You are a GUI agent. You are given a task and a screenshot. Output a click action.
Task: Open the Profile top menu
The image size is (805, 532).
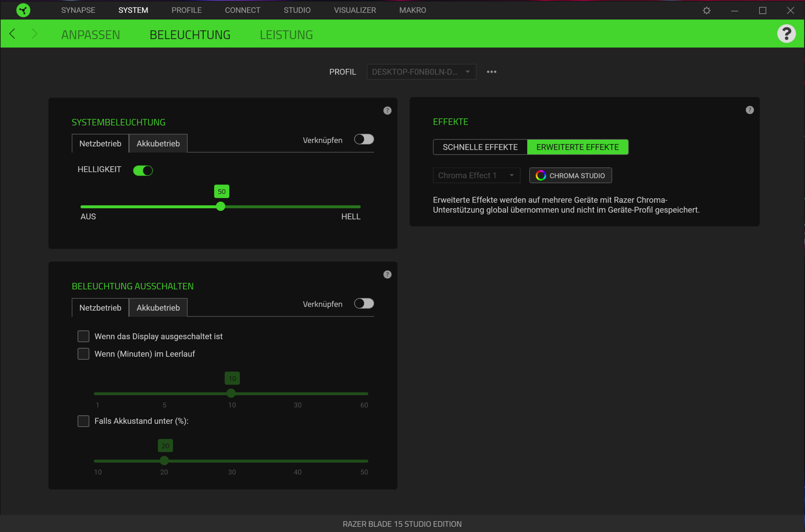tap(187, 10)
